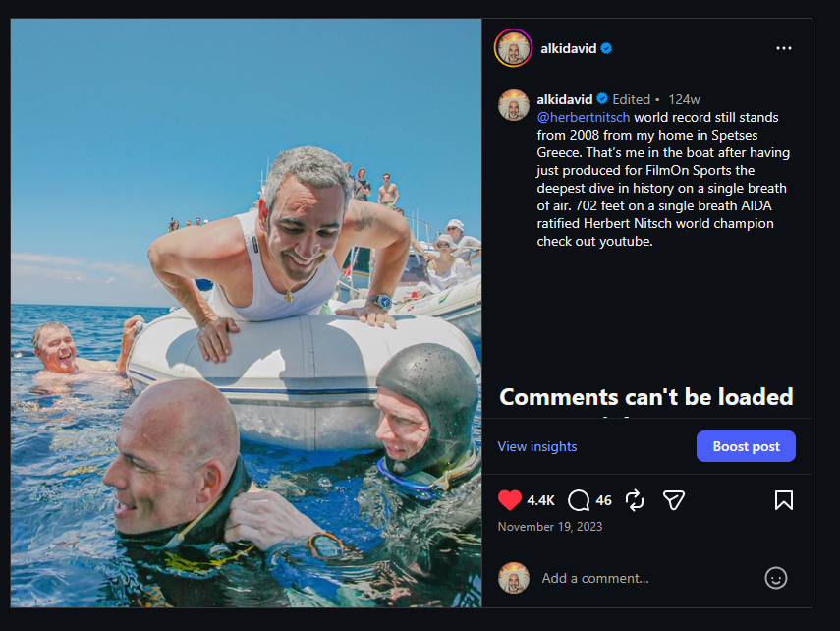Image resolution: width=840 pixels, height=631 pixels.
Task: Share the post via paper plane icon
Action: tap(673, 500)
